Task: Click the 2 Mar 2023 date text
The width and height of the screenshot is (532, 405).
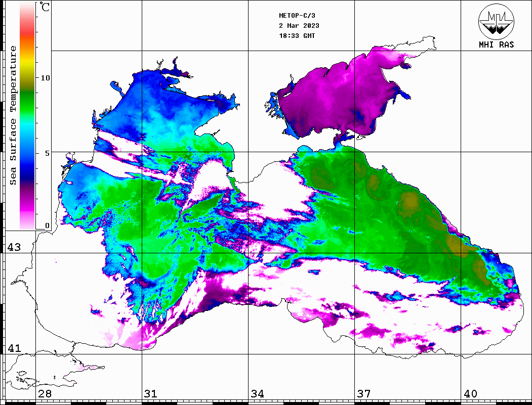Action: pyautogui.click(x=299, y=26)
